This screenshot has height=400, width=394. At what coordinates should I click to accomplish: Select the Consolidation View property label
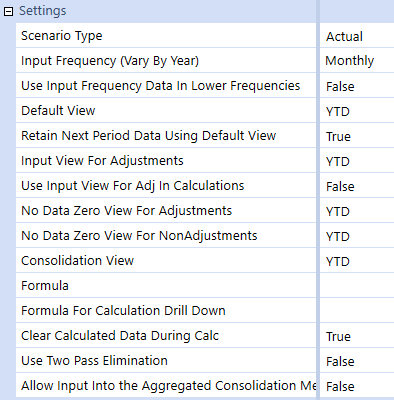tap(77, 260)
